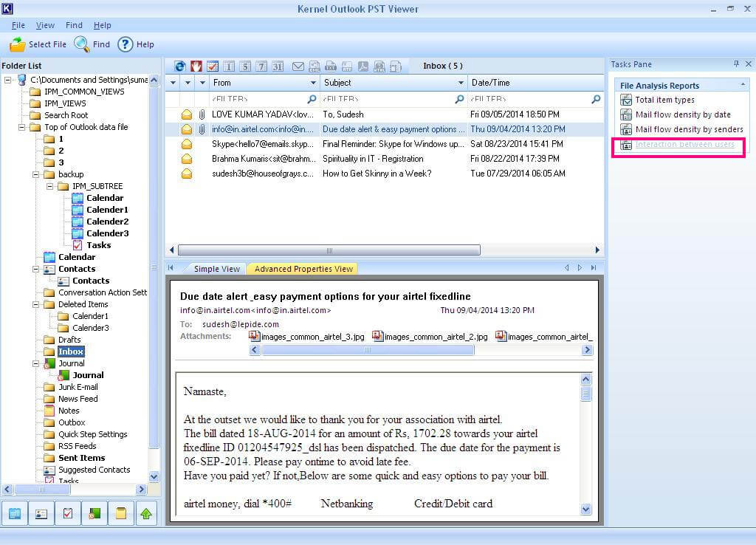Image resolution: width=756 pixels, height=545 pixels.
Task: Select the How to Get Skinny in a Week email
Action: [x=384, y=174]
